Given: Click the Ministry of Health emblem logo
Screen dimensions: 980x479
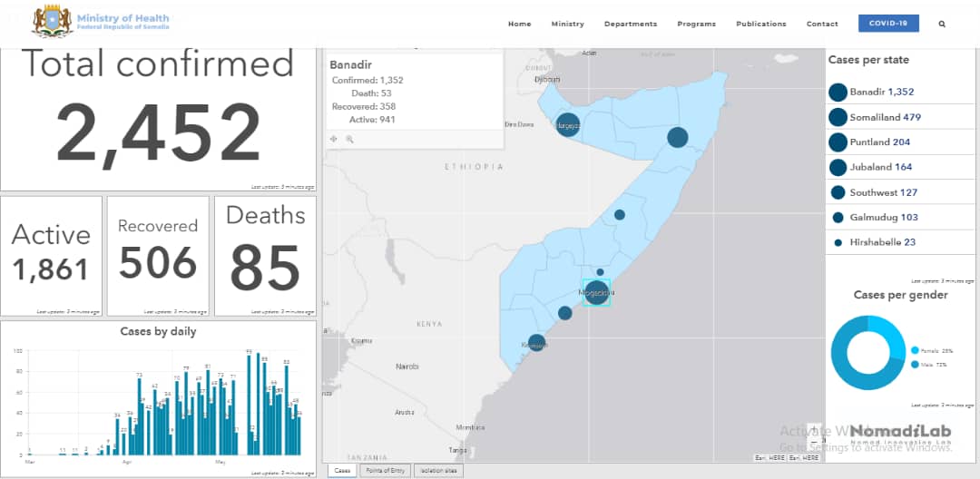Looking at the screenshot, I should click(51, 22).
